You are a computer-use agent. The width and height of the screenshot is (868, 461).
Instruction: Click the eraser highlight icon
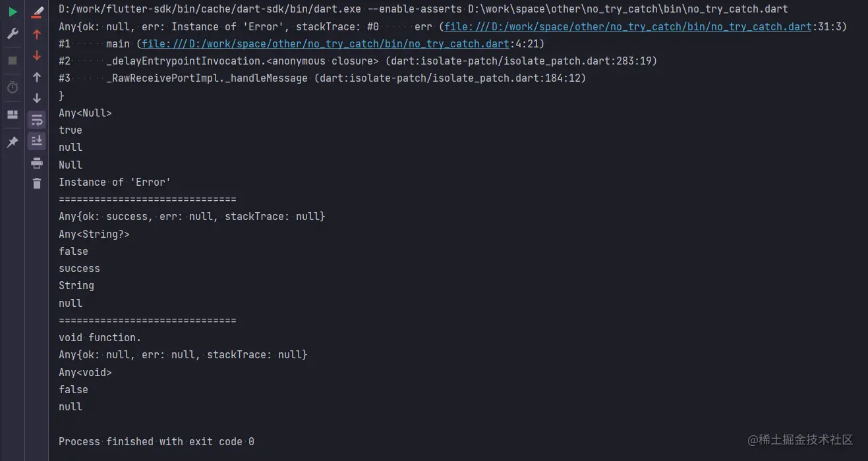[x=37, y=12]
